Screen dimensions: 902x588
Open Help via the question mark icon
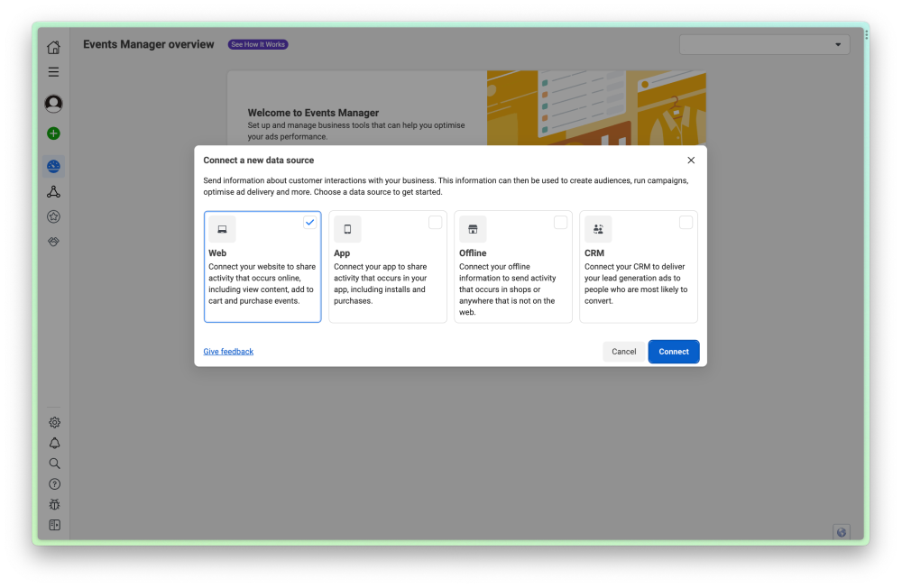tap(54, 483)
